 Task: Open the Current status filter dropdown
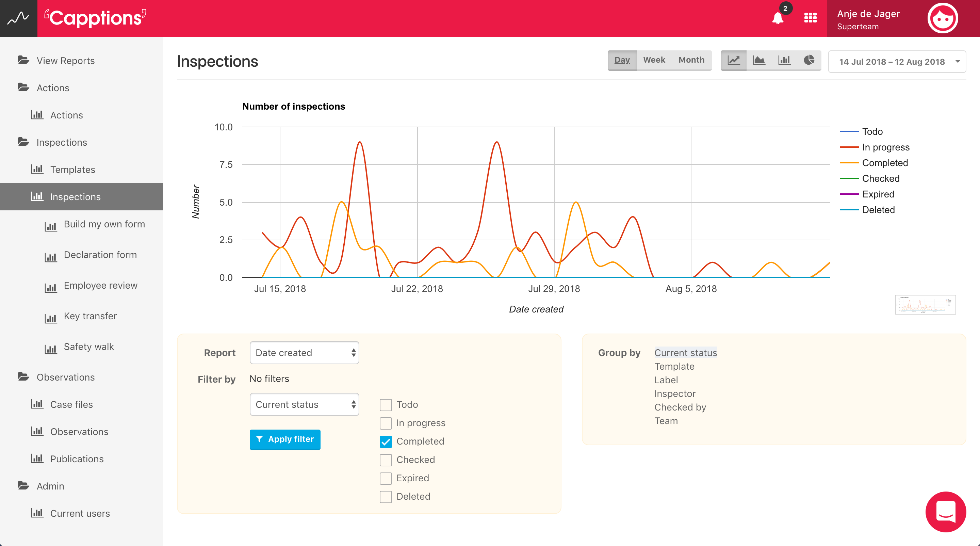click(x=304, y=404)
